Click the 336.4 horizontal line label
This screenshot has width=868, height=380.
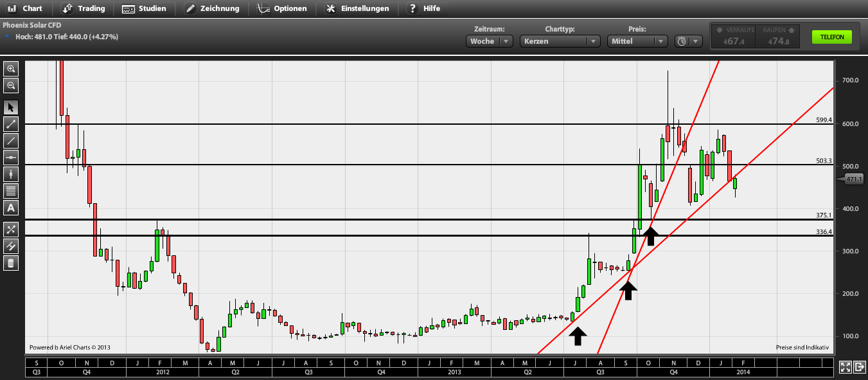[824, 231]
